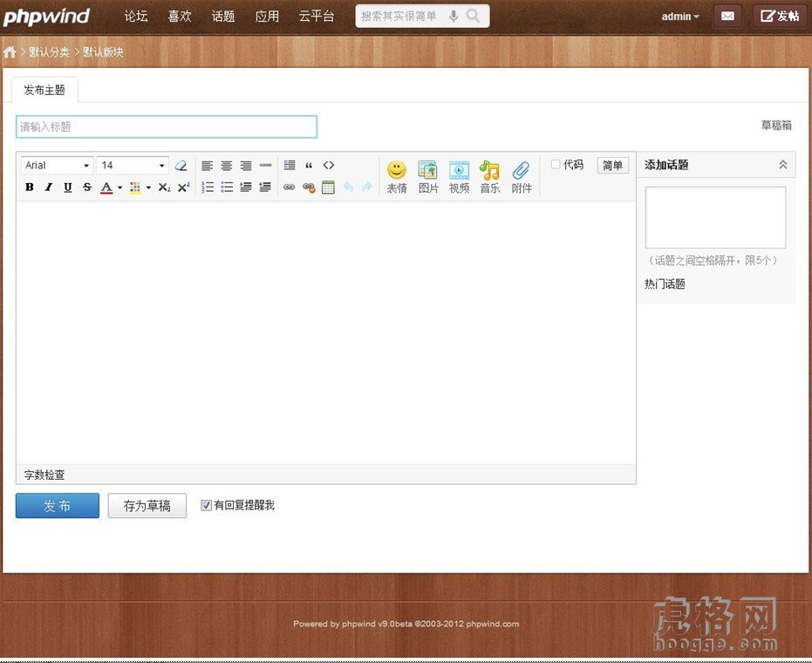Image resolution: width=812 pixels, height=663 pixels.
Task: Open the 话题 nav item
Action: (223, 16)
